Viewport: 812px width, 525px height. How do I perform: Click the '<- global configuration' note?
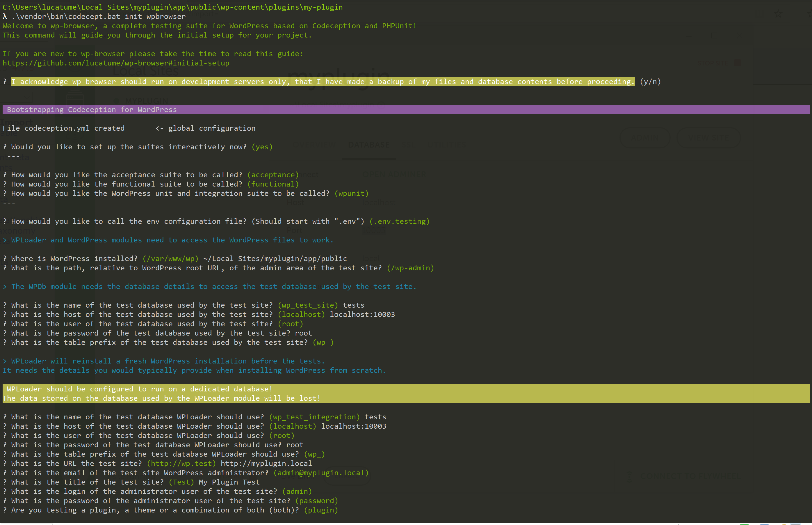(205, 128)
